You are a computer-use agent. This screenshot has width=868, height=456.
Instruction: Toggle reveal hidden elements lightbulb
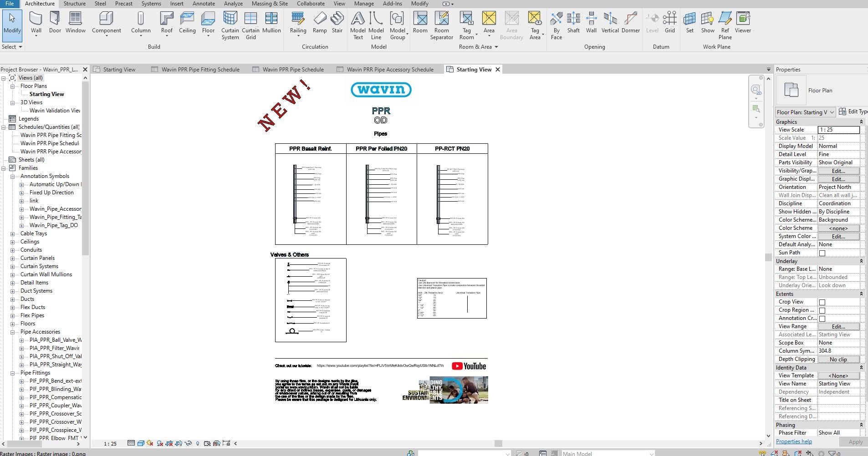coord(198,443)
